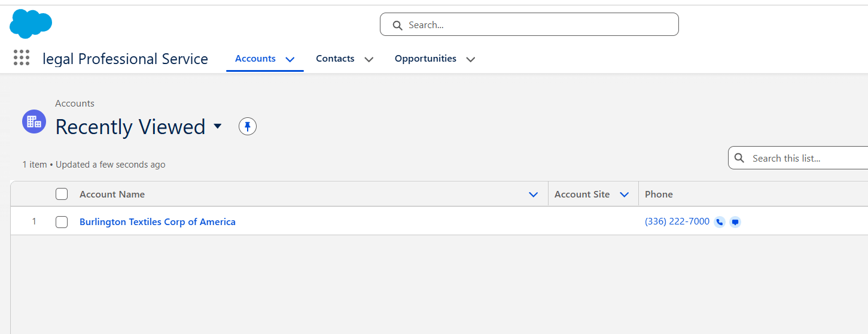Click the global Search field

[x=529, y=25]
